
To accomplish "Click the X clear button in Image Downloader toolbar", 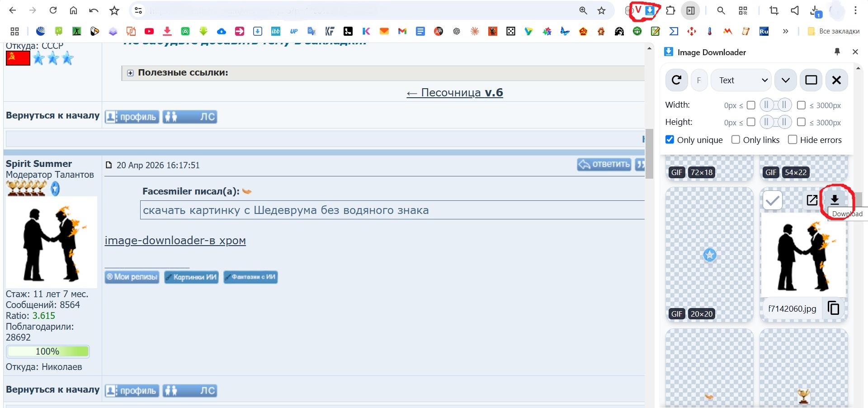I will 837,80.
